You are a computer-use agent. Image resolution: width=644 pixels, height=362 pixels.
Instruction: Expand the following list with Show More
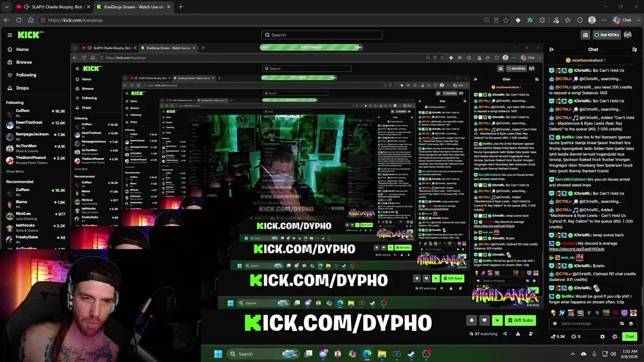(x=15, y=171)
